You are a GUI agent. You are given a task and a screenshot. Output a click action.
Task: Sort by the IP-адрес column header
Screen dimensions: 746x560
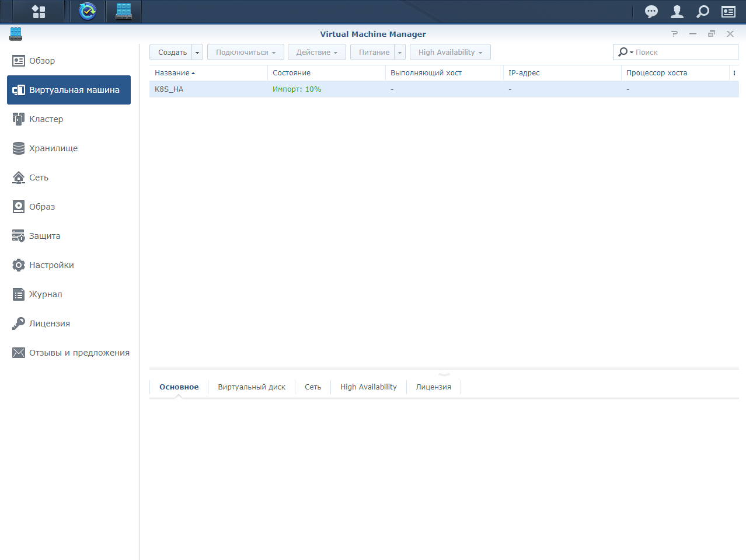pos(562,73)
